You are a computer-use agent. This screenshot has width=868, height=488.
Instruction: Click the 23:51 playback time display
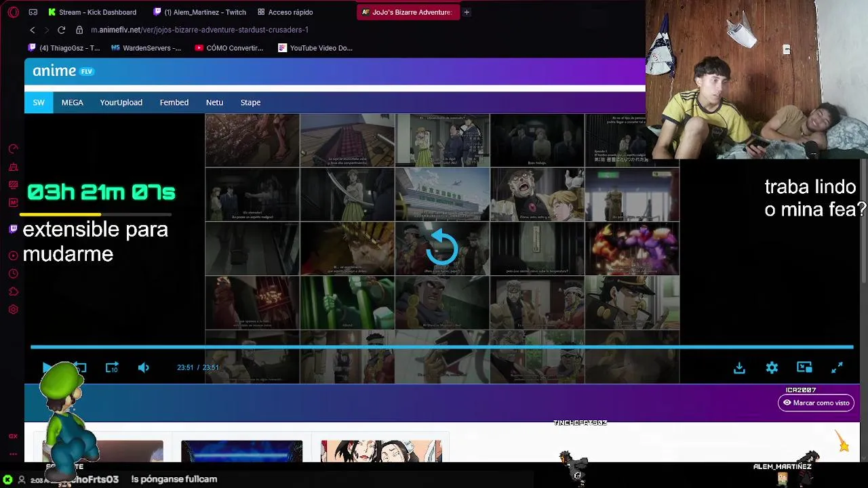(x=198, y=367)
